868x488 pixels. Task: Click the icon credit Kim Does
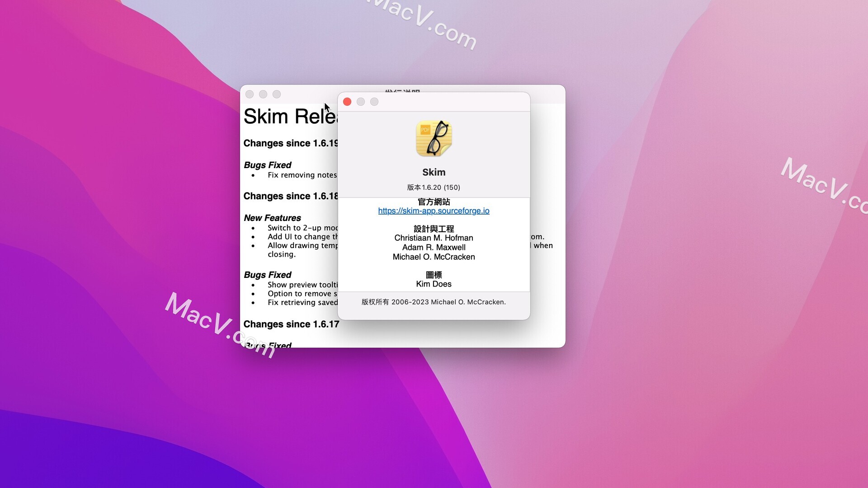click(x=434, y=284)
